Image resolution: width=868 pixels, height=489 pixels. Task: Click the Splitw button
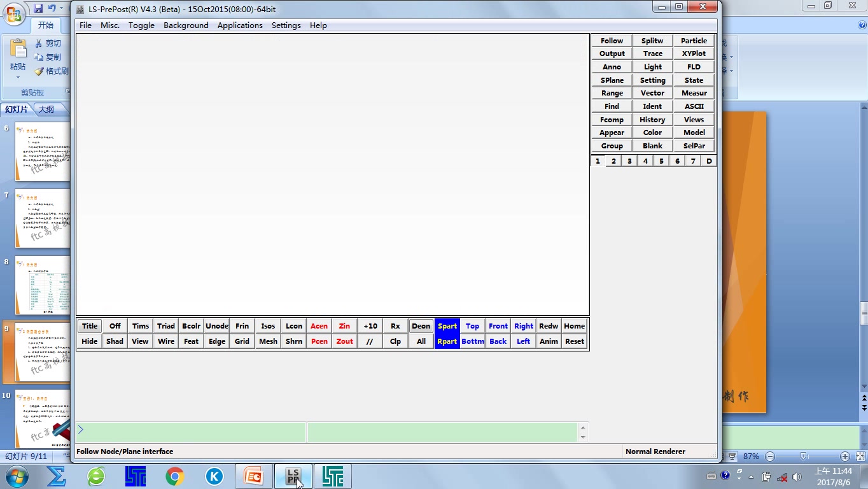[x=652, y=41]
